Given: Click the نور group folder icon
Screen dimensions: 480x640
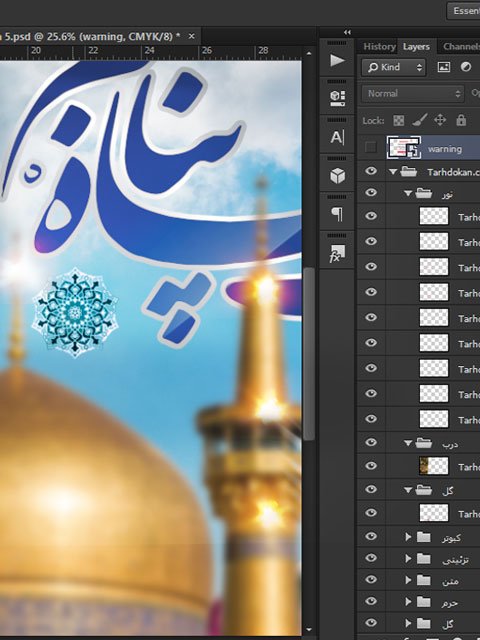Looking at the screenshot, I should 424,193.
